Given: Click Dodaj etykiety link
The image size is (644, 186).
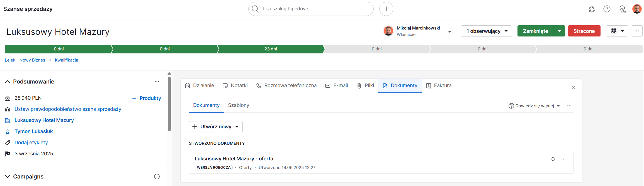Looking at the screenshot, I should click(x=31, y=143).
